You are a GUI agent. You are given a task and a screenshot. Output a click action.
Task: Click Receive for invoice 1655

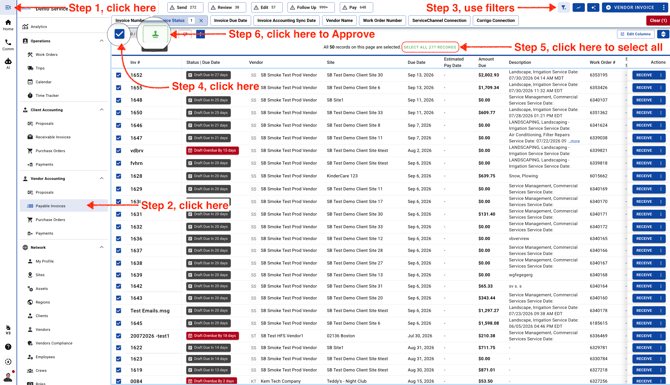[644, 87]
